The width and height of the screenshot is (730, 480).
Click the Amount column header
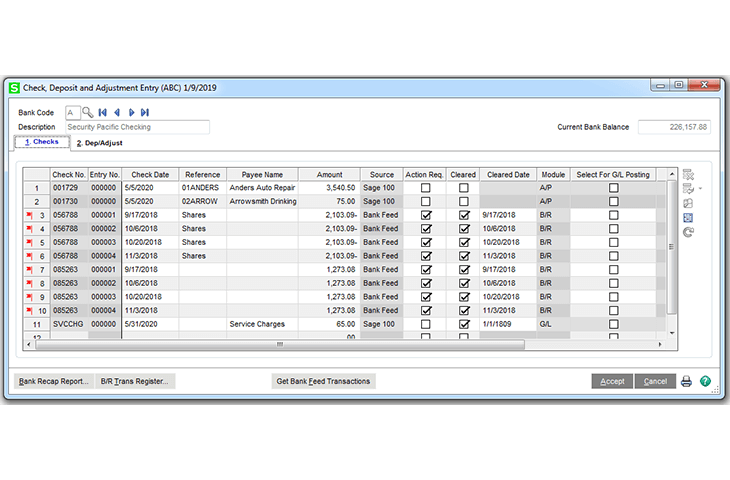(329, 175)
